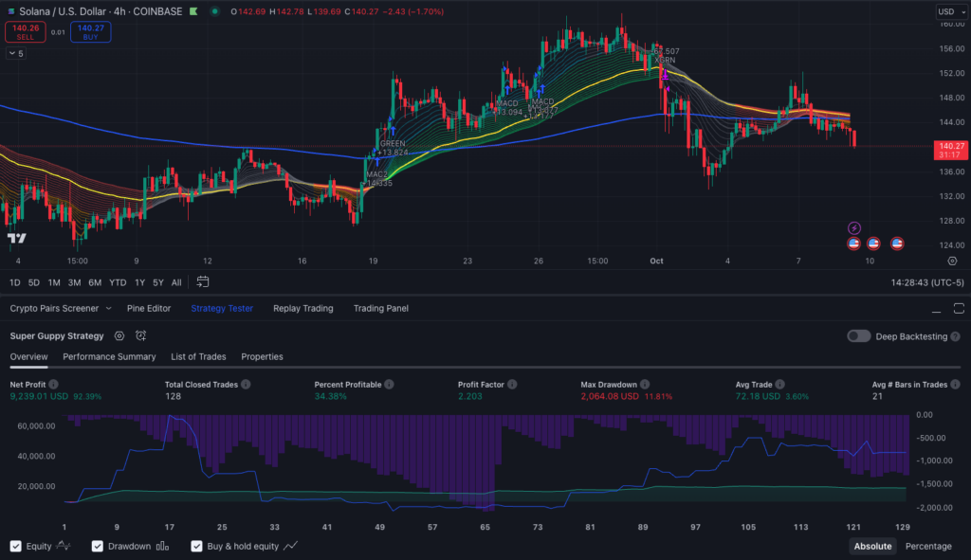Expand the collapsed indicators legend showing 5

16,54
